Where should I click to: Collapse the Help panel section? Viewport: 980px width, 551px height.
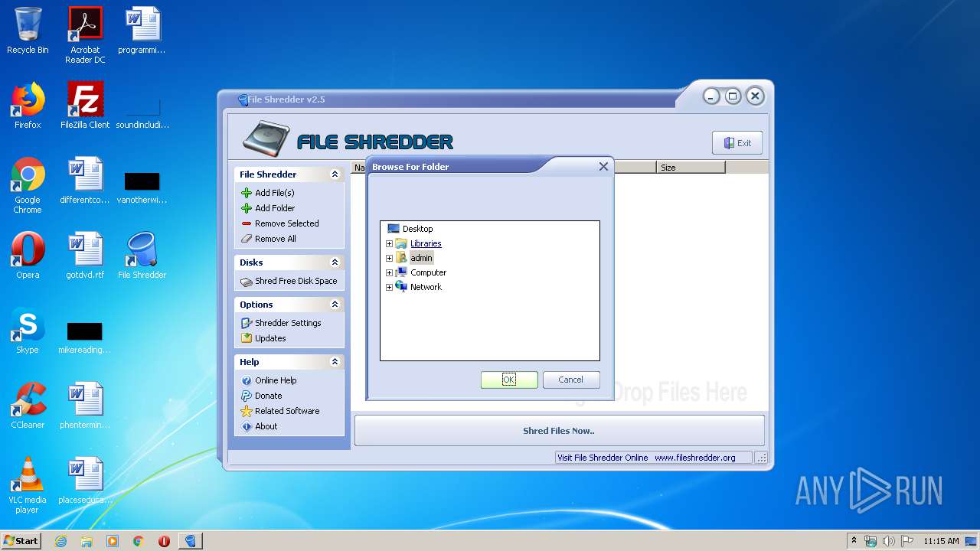pyautogui.click(x=335, y=362)
